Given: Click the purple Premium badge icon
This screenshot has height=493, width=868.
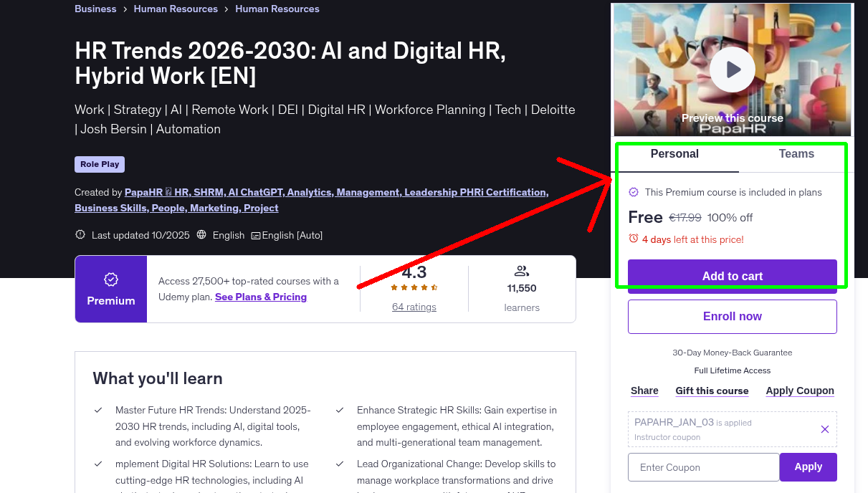Looking at the screenshot, I should point(110,279).
